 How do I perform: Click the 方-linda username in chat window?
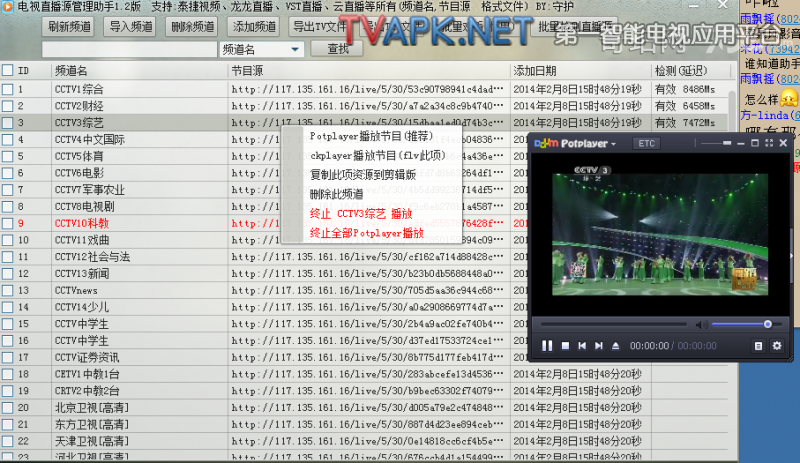click(769, 115)
